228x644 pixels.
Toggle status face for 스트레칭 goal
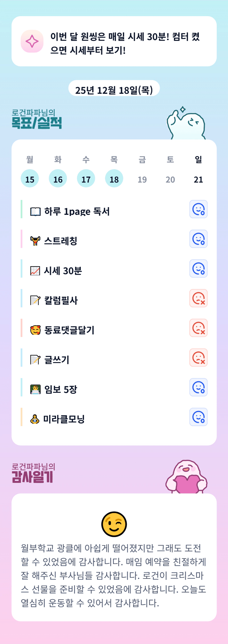[x=198, y=239]
